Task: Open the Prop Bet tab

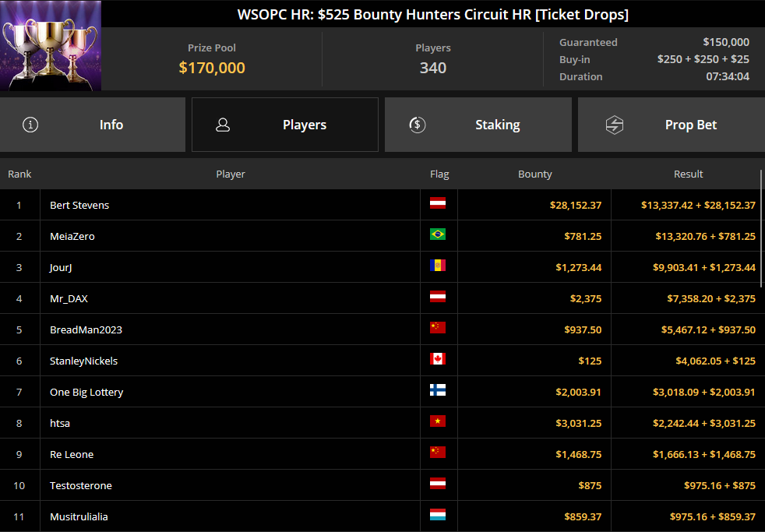Action: (x=672, y=125)
